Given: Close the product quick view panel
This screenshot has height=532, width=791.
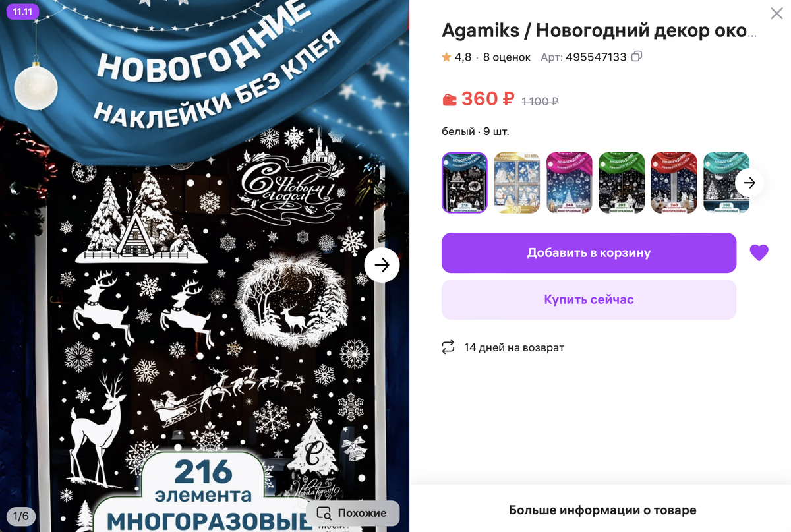Looking at the screenshot, I should pyautogui.click(x=777, y=13).
